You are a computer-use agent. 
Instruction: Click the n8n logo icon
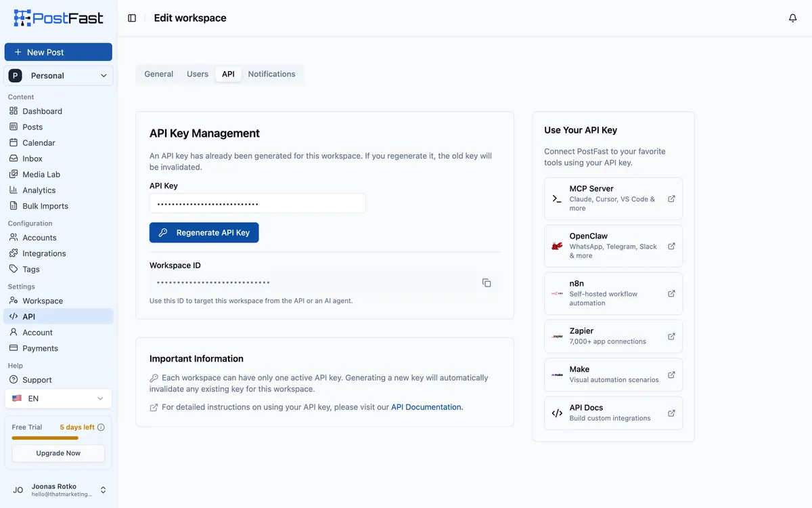click(x=557, y=294)
